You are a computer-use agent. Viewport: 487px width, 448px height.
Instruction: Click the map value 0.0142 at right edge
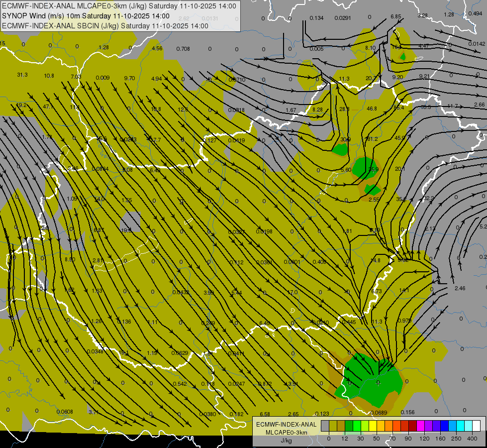click(477, 44)
